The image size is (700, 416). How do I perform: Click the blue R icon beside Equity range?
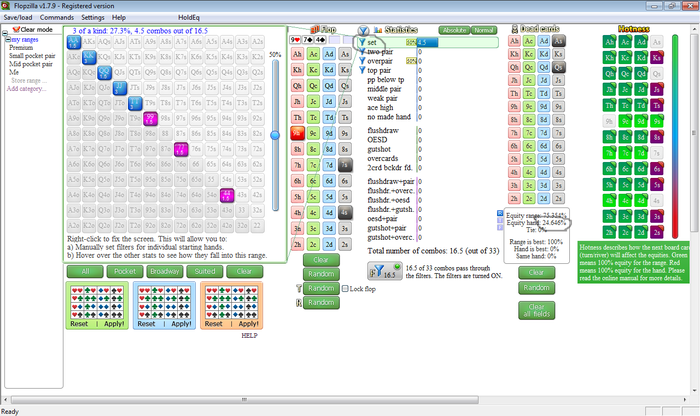pyautogui.click(x=500, y=213)
